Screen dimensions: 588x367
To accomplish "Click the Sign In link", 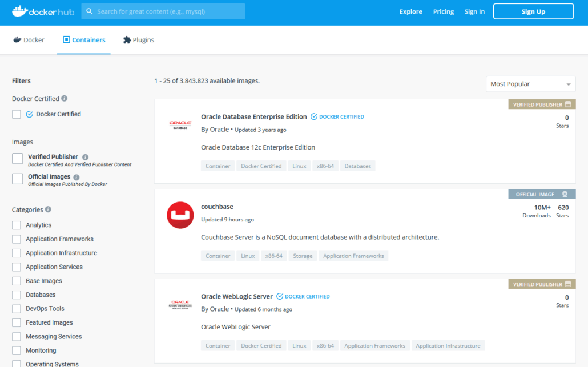I will click(474, 11).
